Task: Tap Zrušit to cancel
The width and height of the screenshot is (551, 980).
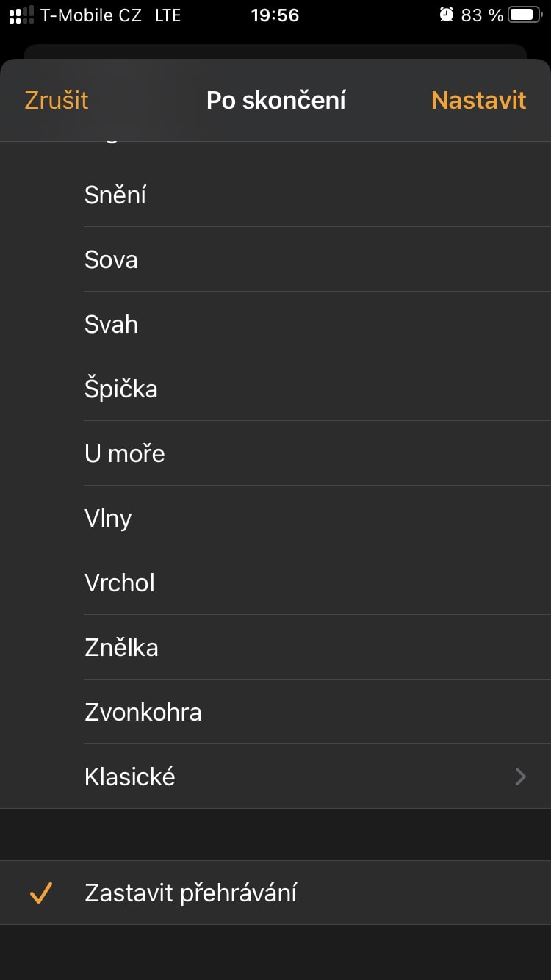Action: pyautogui.click(x=57, y=100)
